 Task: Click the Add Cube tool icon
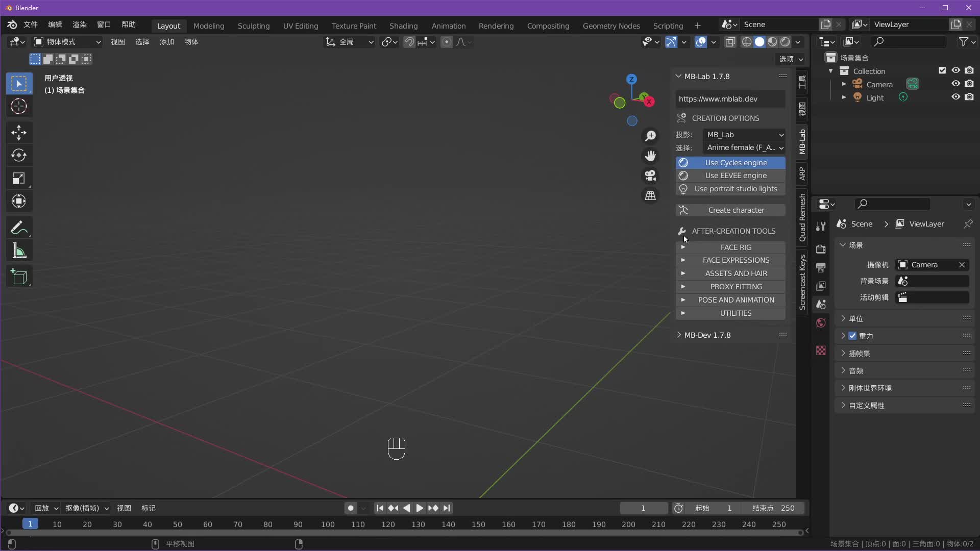click(x=19, y=277)
